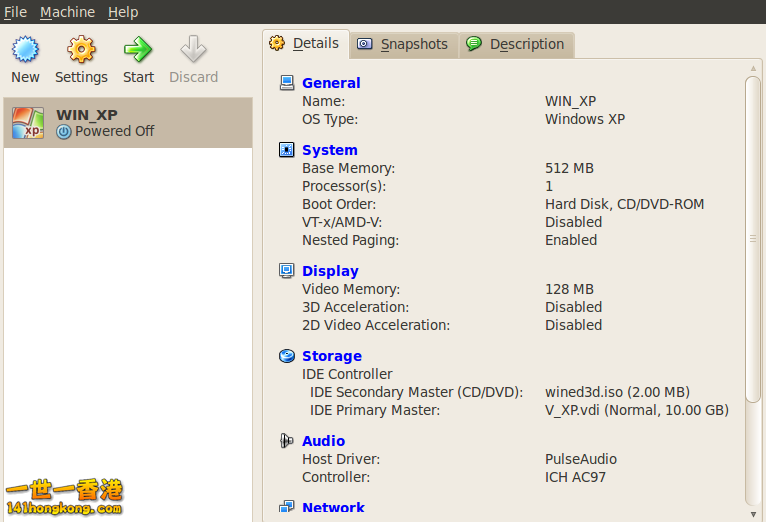766x522 pixels.
Task: Open Settings via the gear icon
Action: (81, 50)
